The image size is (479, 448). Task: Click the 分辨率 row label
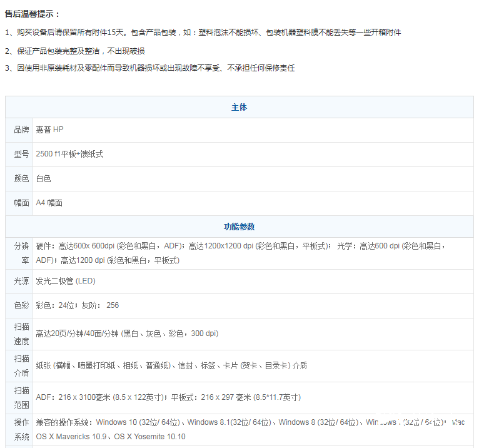coord(21,253)
